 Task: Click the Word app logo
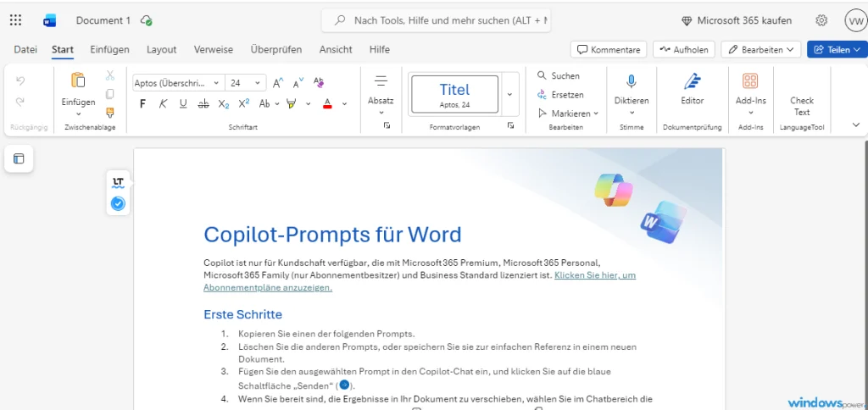[50, 20]
